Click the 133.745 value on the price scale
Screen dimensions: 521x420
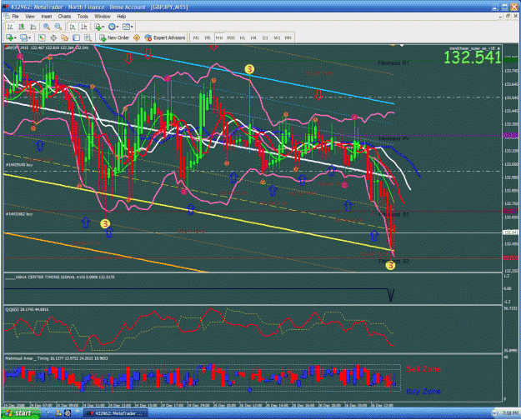point(511,71)
